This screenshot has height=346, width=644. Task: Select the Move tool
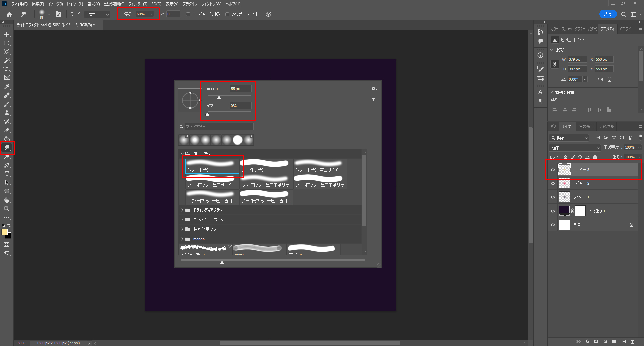click(7, 35)
